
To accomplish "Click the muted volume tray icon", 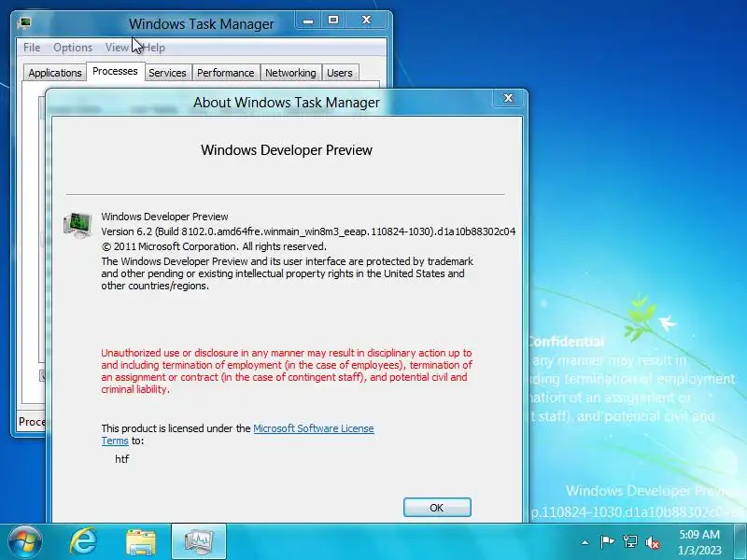I will [652, 542].
